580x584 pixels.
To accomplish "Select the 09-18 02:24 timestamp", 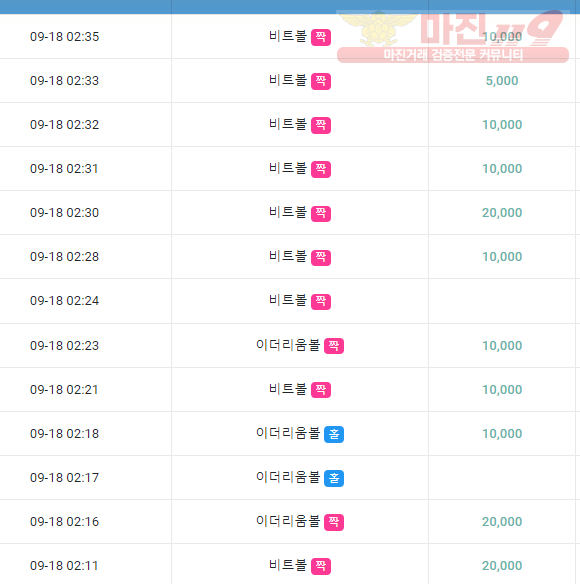I will coord(64,301).
